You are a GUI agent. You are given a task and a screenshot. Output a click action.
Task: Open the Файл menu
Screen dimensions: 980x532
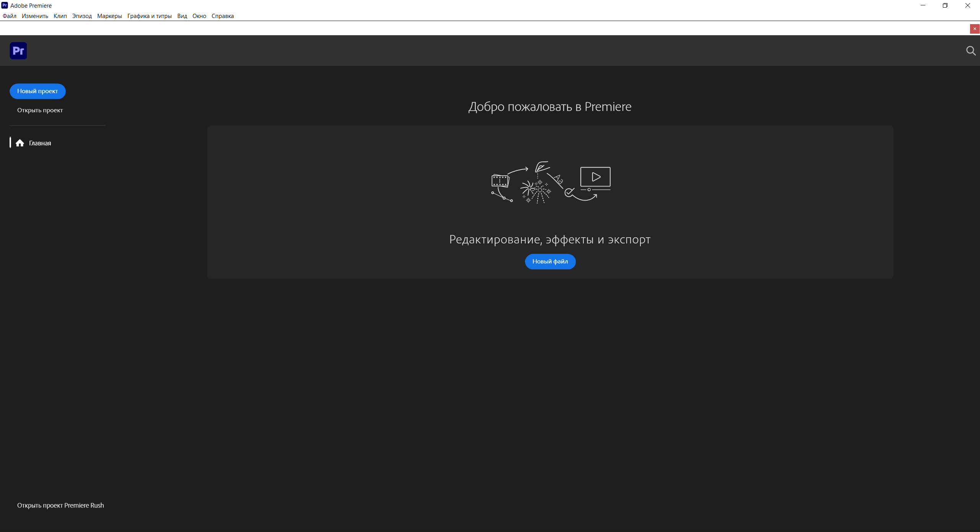click(10, 16)
